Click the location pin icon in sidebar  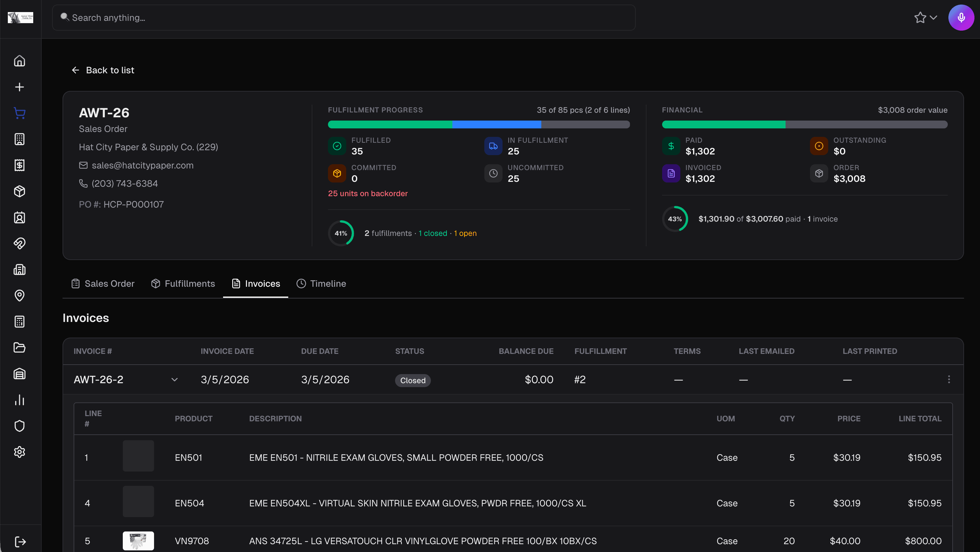pyautogui.click(x=20, y=296)
